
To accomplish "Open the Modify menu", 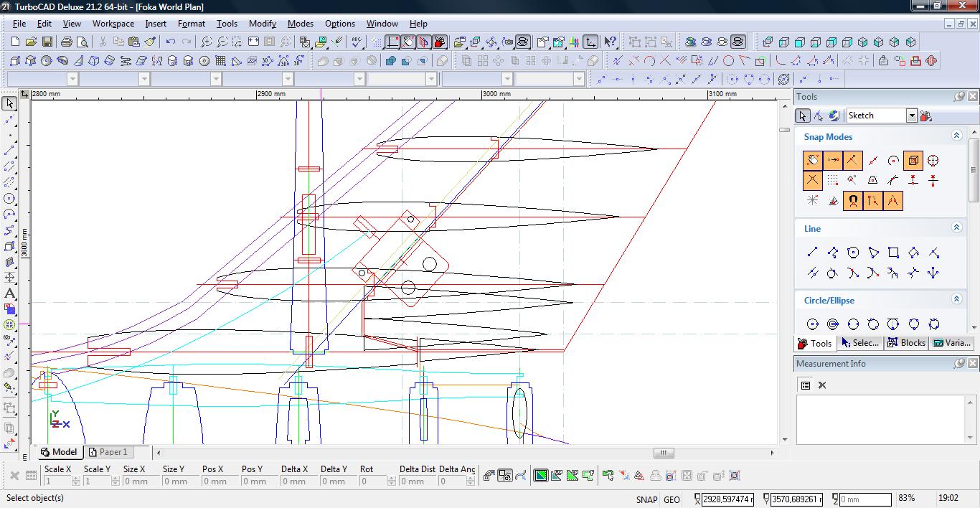I will (x=262, y=24).
